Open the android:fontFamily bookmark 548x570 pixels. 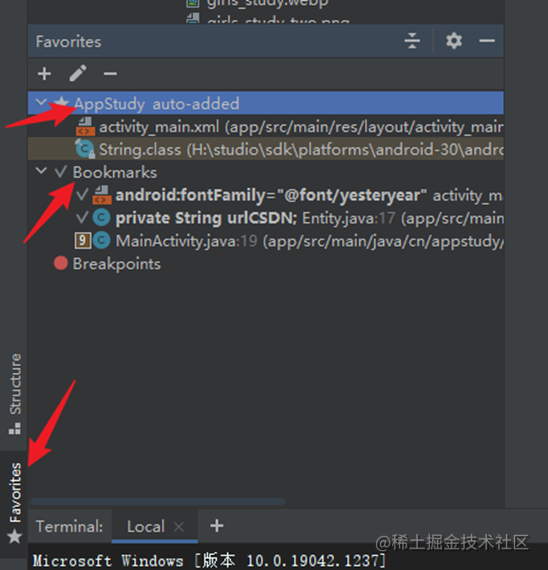coord(266,195)
